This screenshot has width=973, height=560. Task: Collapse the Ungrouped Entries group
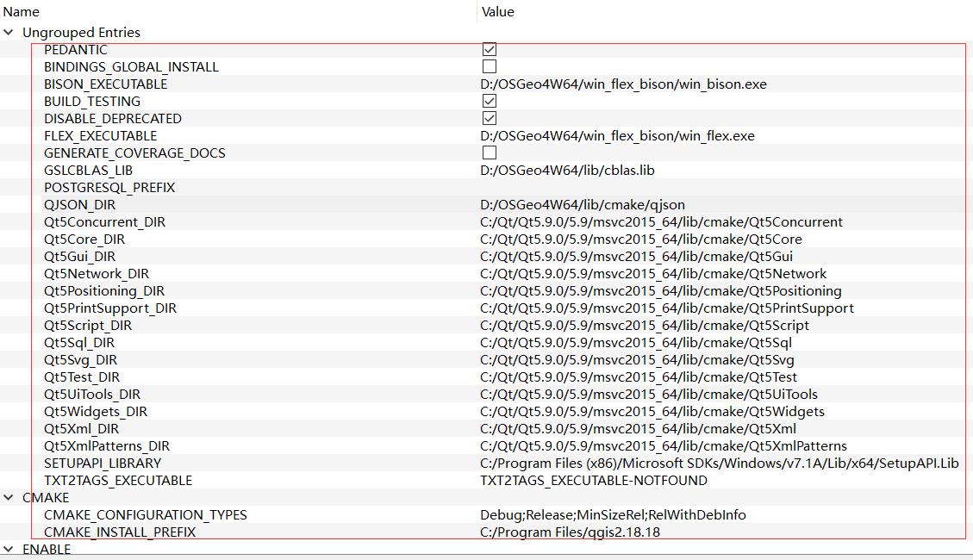(9, 32)
